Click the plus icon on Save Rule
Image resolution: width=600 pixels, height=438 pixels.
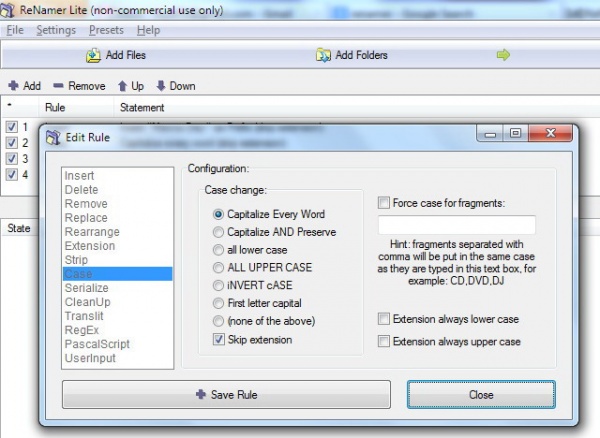201,394
